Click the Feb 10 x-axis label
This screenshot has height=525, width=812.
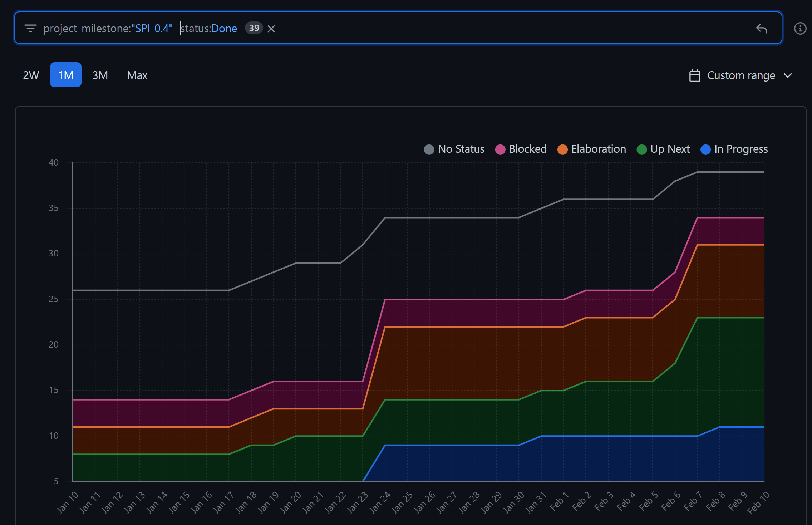coord(758,502)
